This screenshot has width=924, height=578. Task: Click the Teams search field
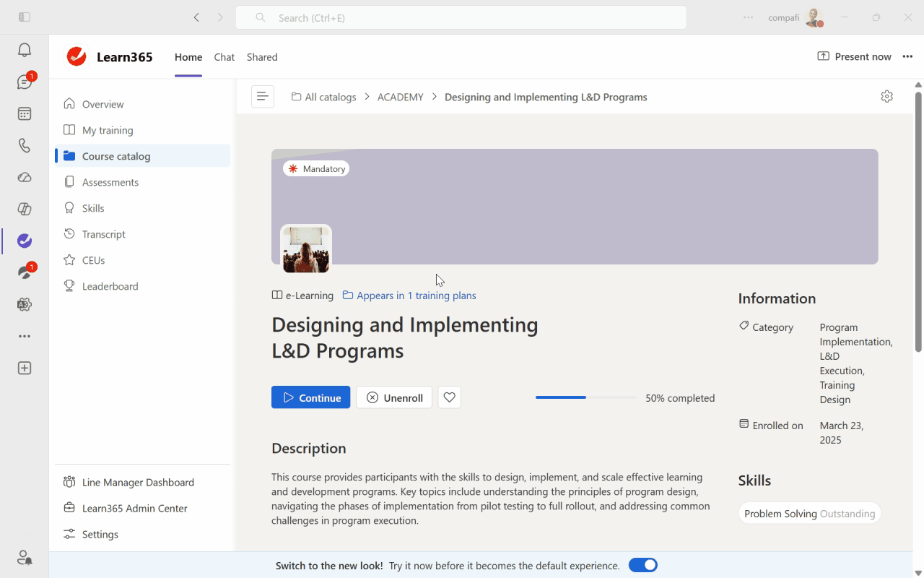[x=461, y=17]
